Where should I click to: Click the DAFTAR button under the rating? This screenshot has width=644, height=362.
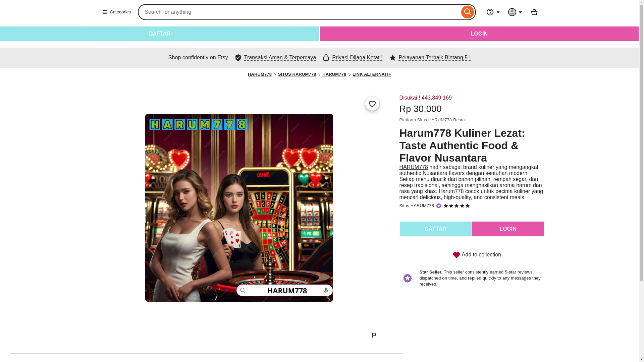(x=435, y=229)
